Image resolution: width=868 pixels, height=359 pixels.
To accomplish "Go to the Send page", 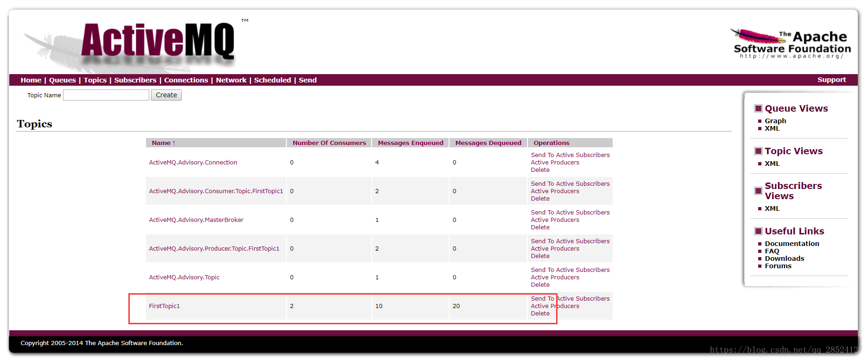I will click(x=308, y=80).
